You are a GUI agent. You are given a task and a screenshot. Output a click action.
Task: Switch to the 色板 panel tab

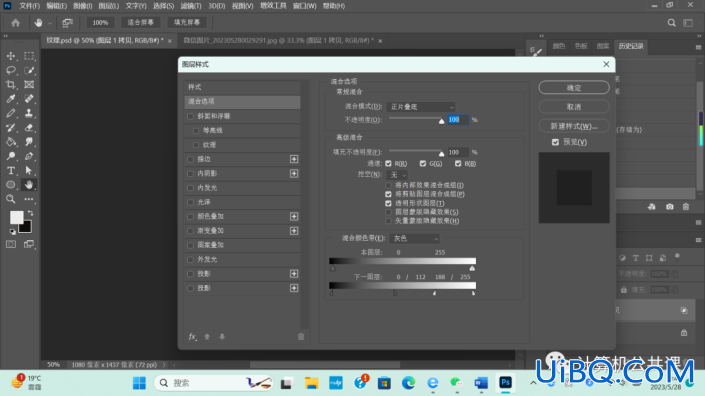coord(581,46)
